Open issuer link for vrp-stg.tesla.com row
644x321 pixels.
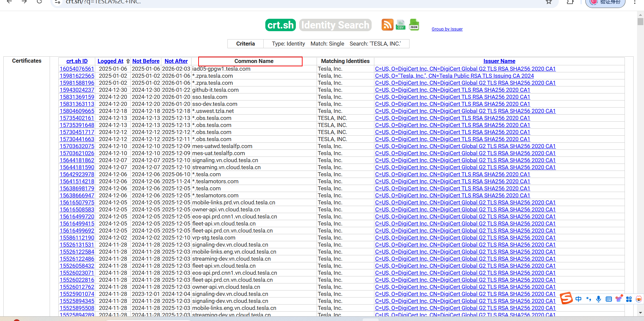click(x=465, y=238)
